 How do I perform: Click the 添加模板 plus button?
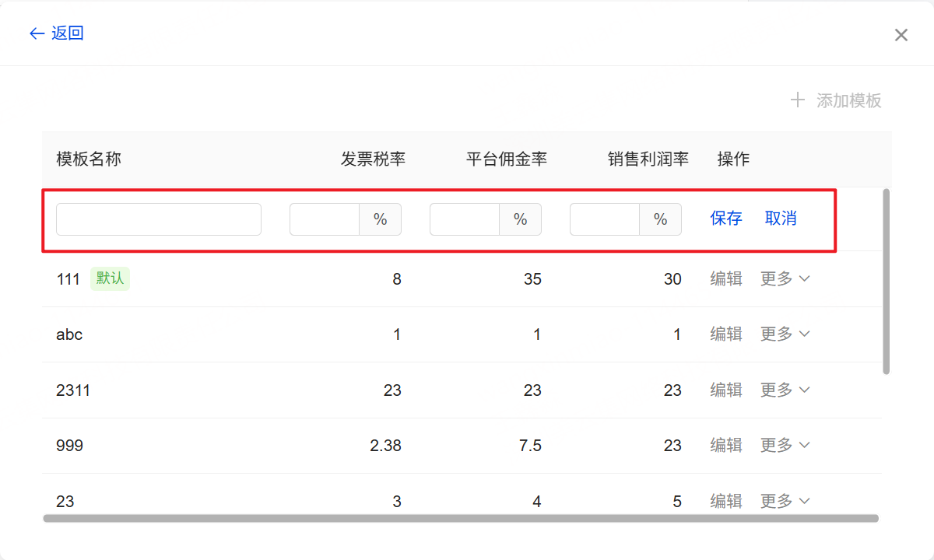tap(836, 100)
